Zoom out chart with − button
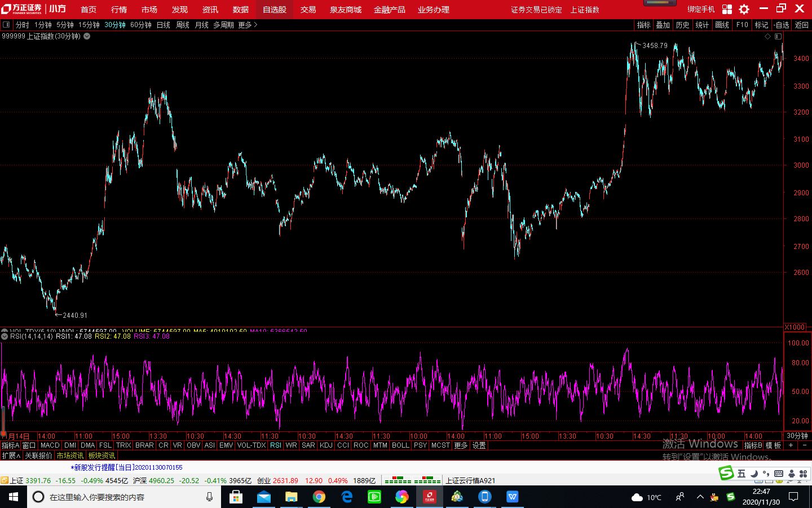This screenshot has height=508, width=812. point(805,445)
